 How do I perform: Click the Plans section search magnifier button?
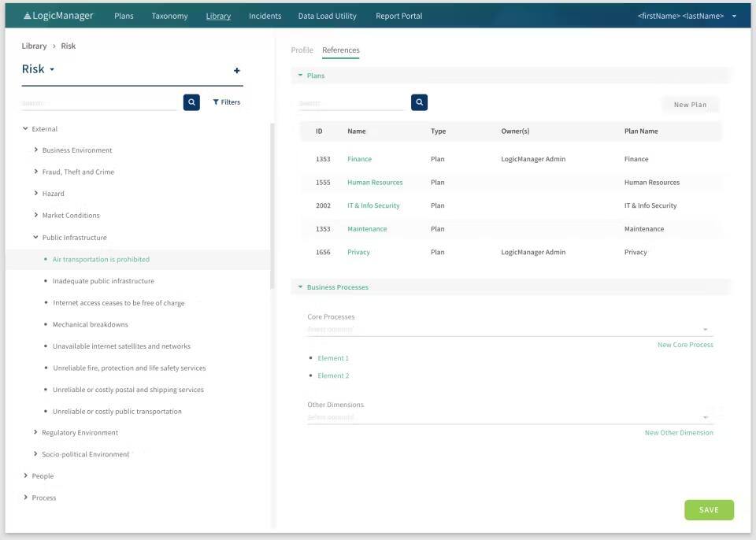pyautogui.click(x=420, y=102)
